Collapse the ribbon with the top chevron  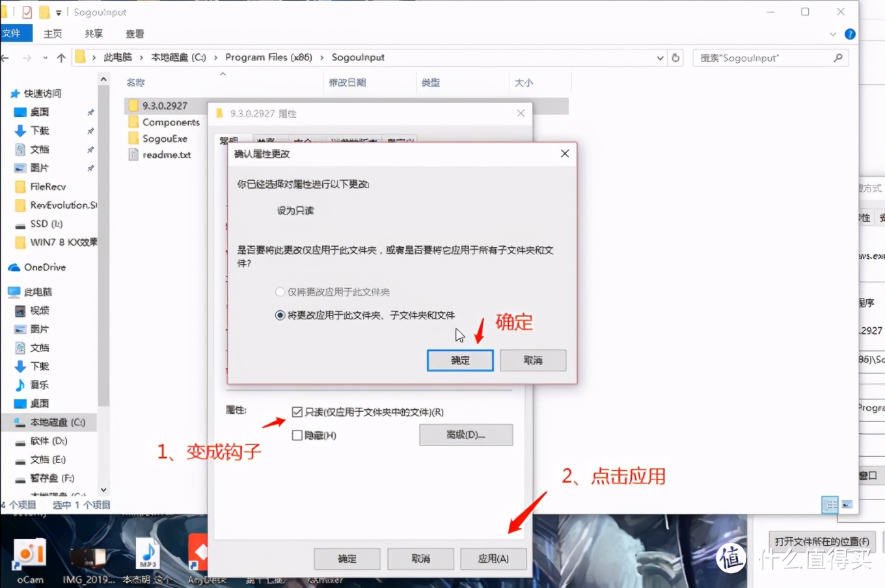click(x=833, y=34)
